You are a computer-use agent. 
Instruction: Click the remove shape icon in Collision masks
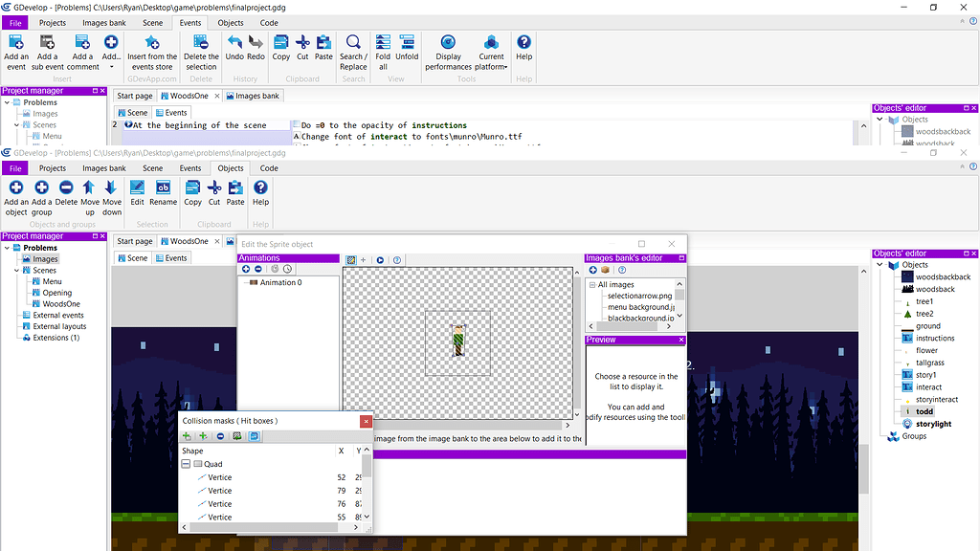tap(220, 435)
